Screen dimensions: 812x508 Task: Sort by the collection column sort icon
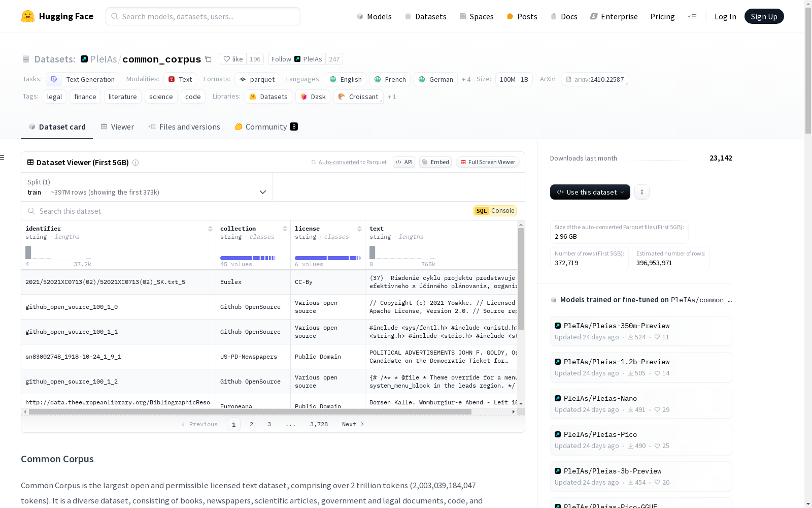coord(285,229)
